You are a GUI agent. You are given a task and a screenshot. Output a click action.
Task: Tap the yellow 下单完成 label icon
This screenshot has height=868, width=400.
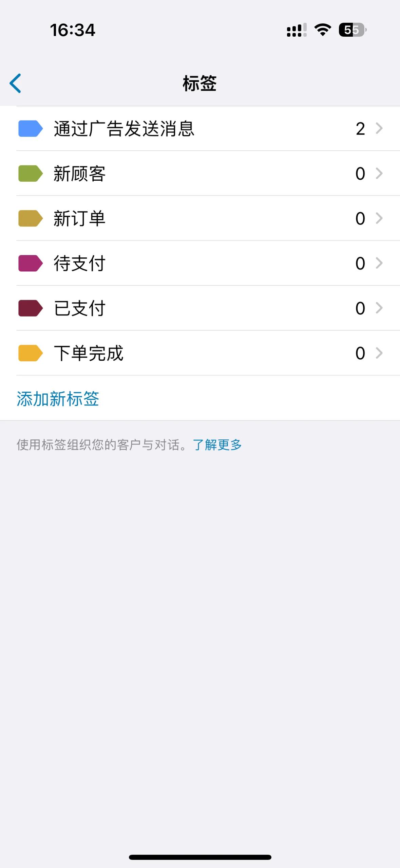pos(30,353)
